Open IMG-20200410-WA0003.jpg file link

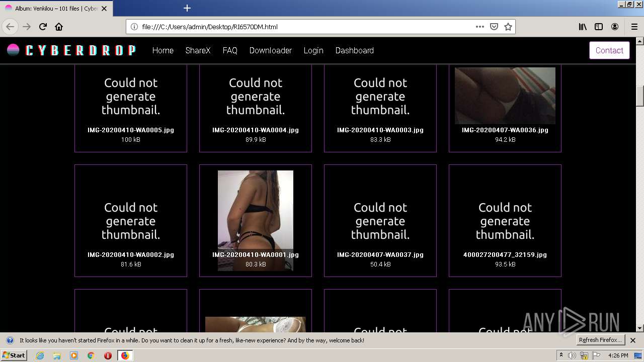point(380,130)
